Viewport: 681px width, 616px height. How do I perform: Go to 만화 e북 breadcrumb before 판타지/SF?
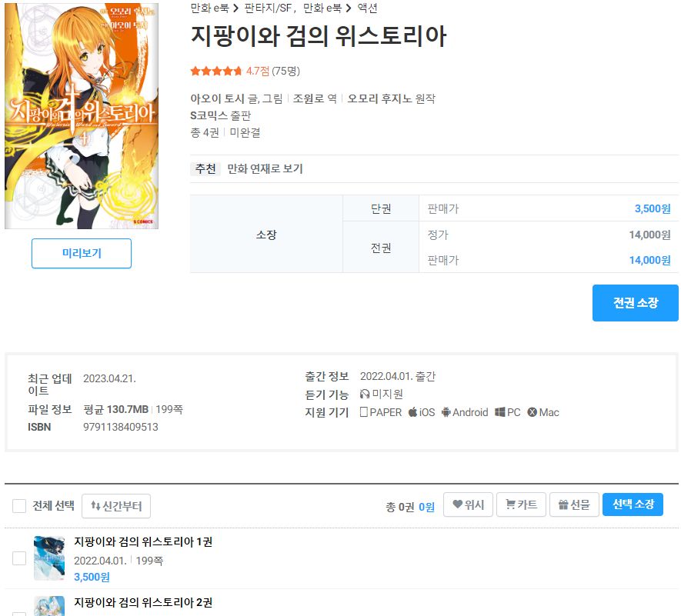click(x=209, y=8)
